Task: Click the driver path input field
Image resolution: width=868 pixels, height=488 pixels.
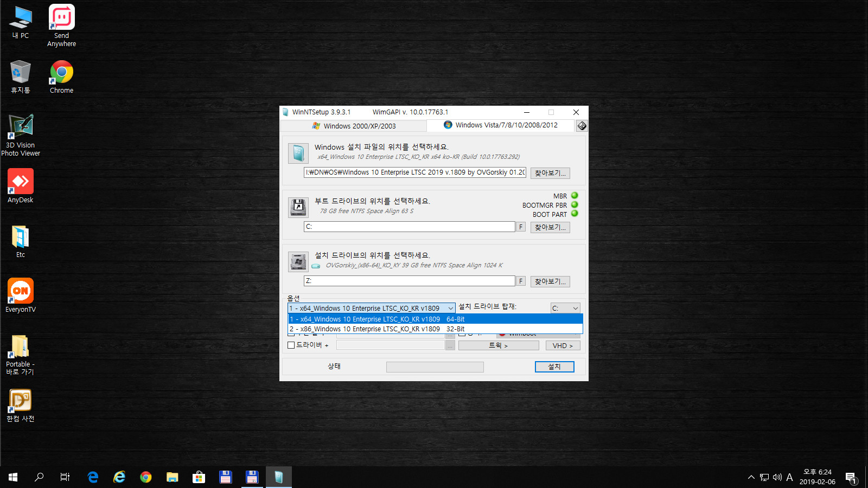Action: (x=391, y=345)
